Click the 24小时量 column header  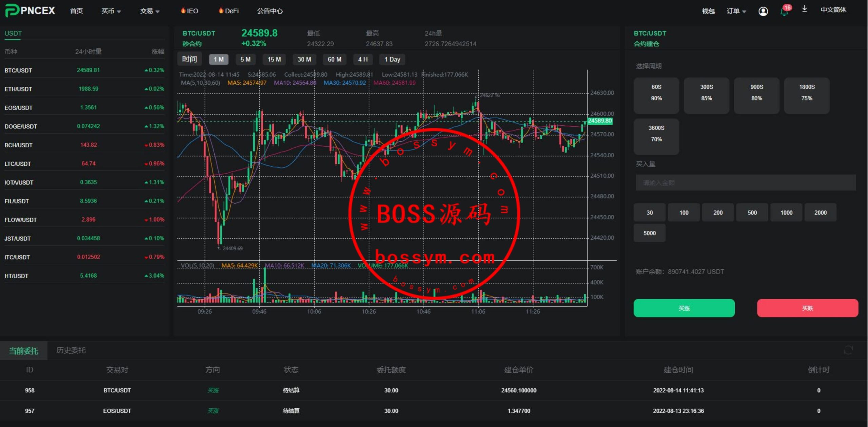pyautogui.click(x=88, y=52)
